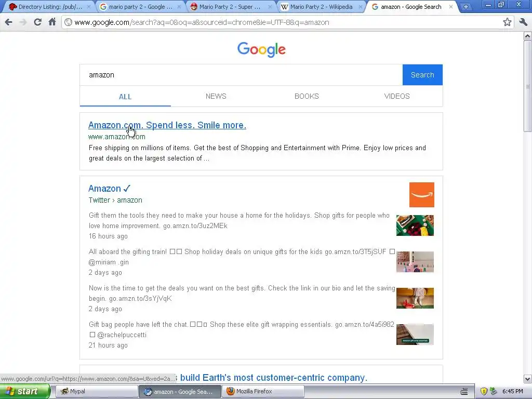The width and height of the screenshot is (532, 399).
Task: Click the snippet Free shipping on millions text
Action: [257, 153]
